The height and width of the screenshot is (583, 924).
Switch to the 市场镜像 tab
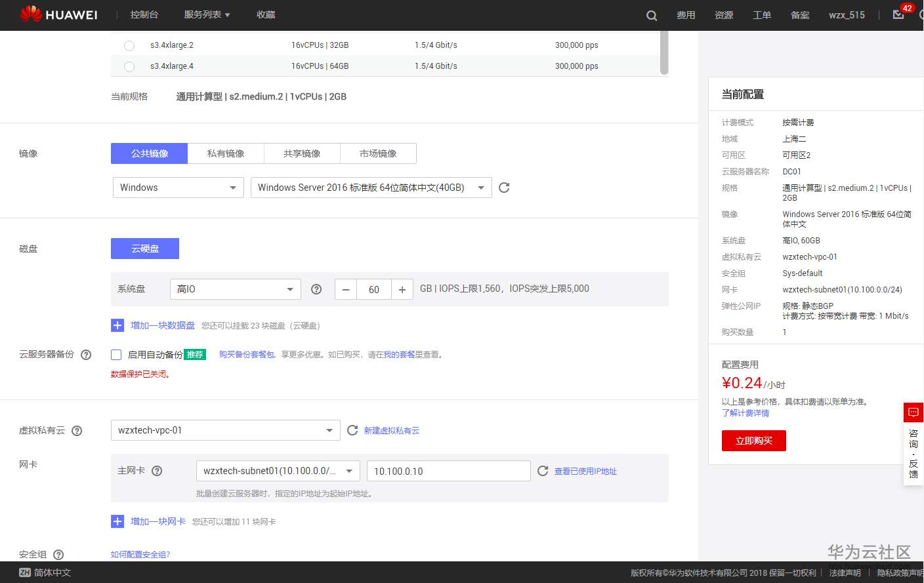pos(379,153)
